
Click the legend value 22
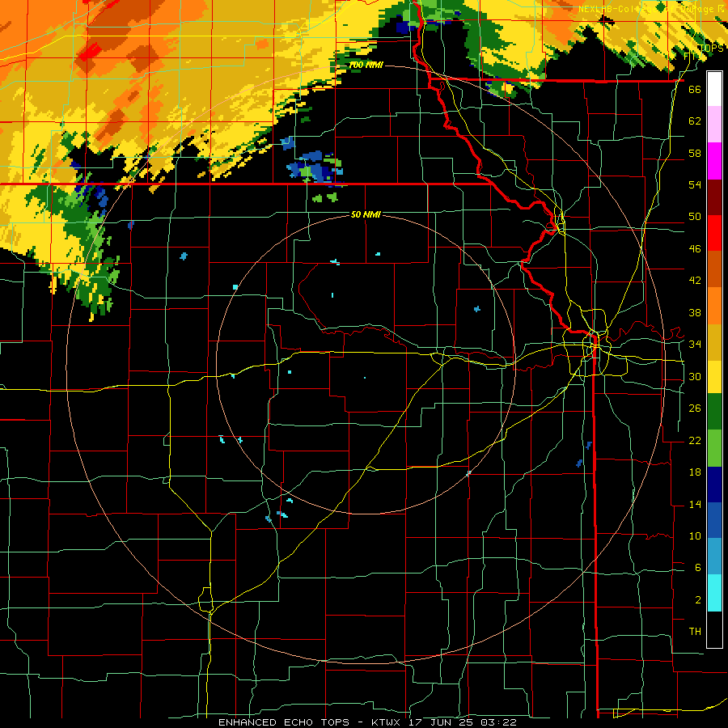pyautogui.click(x=695, y=440)
